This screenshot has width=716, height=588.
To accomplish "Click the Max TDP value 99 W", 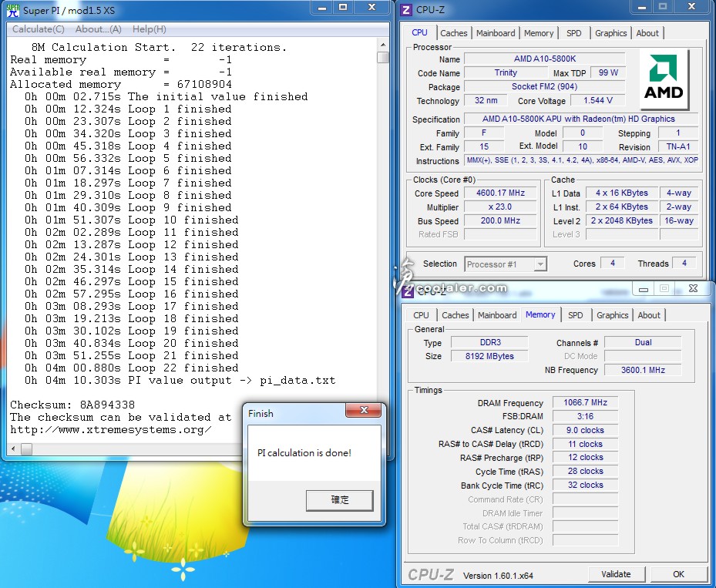I will pos(608,72).
